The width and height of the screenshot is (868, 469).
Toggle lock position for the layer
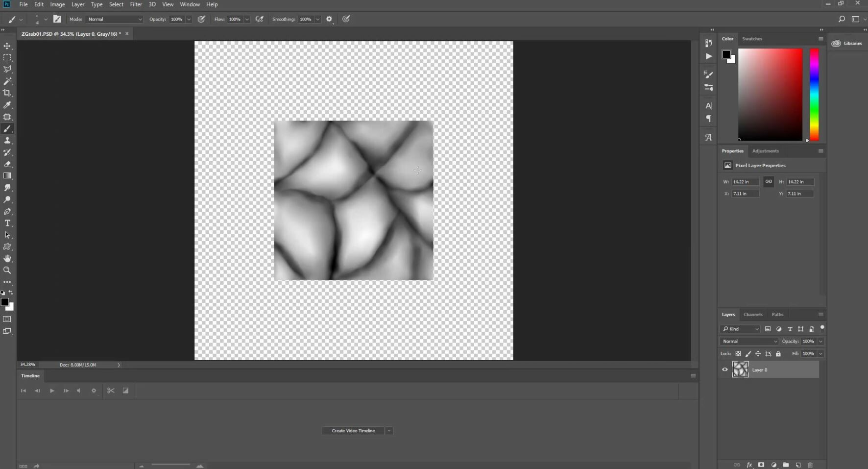click(758, 354)
